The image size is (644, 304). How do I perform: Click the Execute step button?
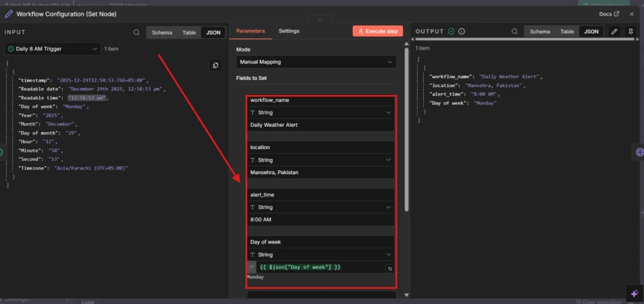coord(377,31)
